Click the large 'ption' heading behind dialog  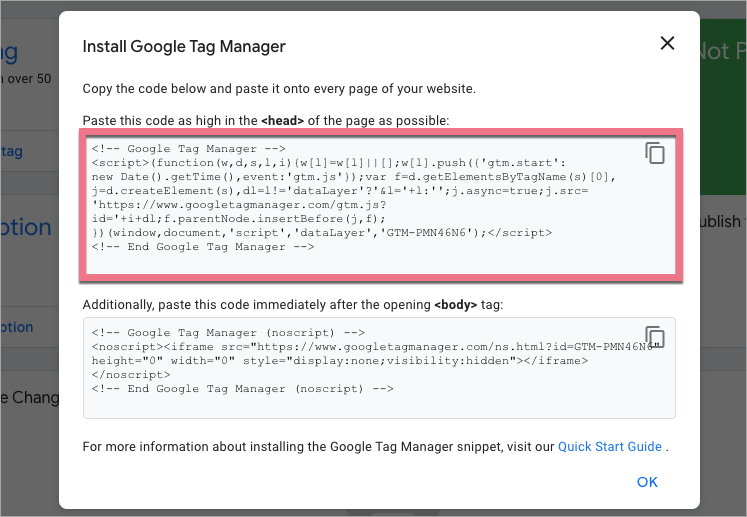pos(26,227)
